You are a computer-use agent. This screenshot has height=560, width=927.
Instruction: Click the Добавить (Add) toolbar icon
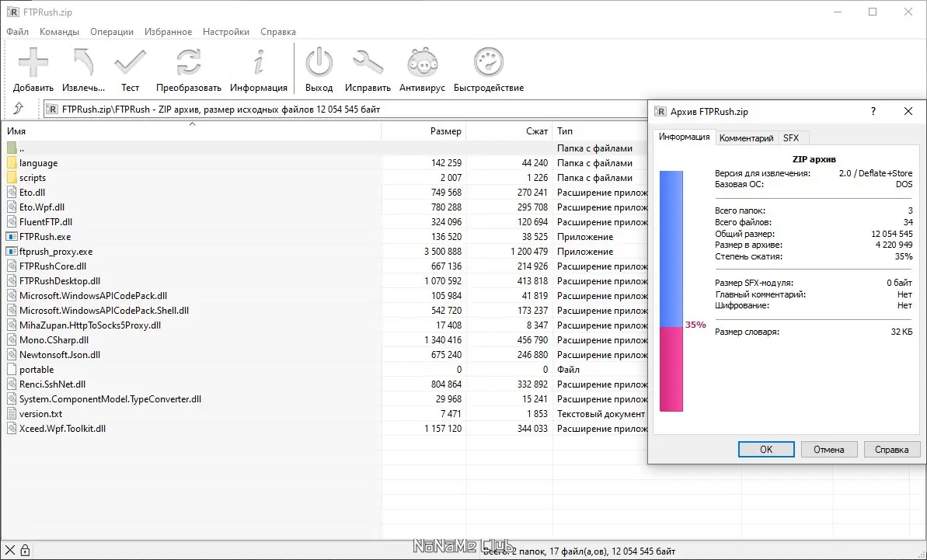[33, 62]
